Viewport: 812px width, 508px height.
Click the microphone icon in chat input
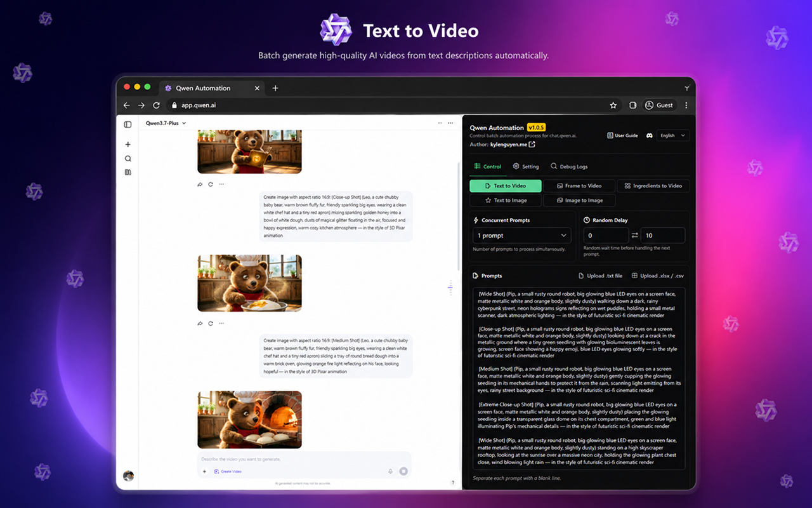[390, 472]
